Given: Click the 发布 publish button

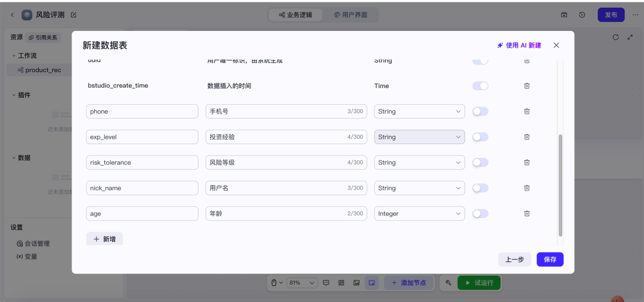Looking at the screenshot, I should pyautogui.click(x=611, y=15).
